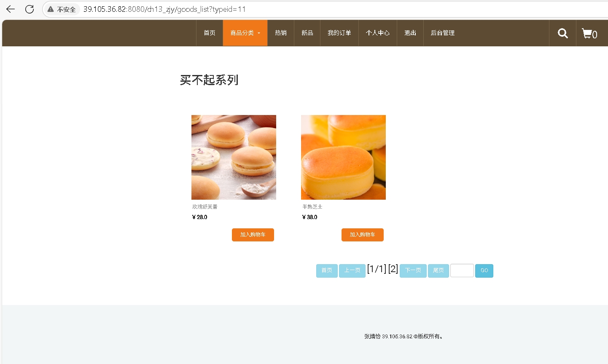
Task: Add 半熟芝士 to shopping cart
Action: [x=363, y=235]
